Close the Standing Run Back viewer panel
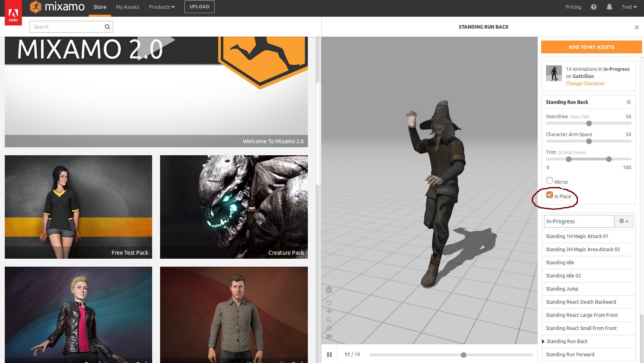The width and height of the screenshot is (644, 363). pos(636,27)
